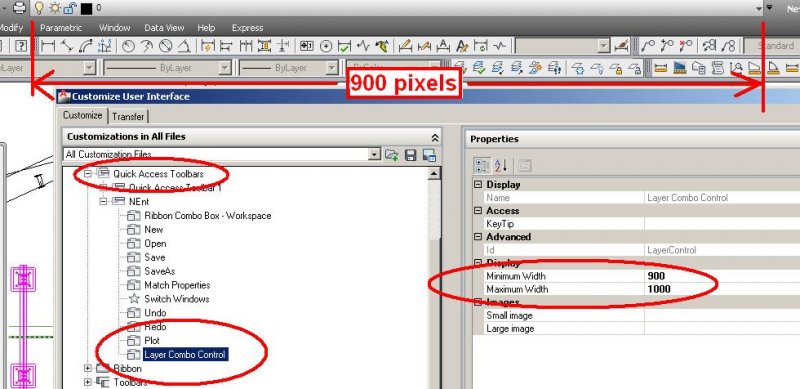Click the save customization file disk icon
Screen dimensions: 800x389
[410, 155]
